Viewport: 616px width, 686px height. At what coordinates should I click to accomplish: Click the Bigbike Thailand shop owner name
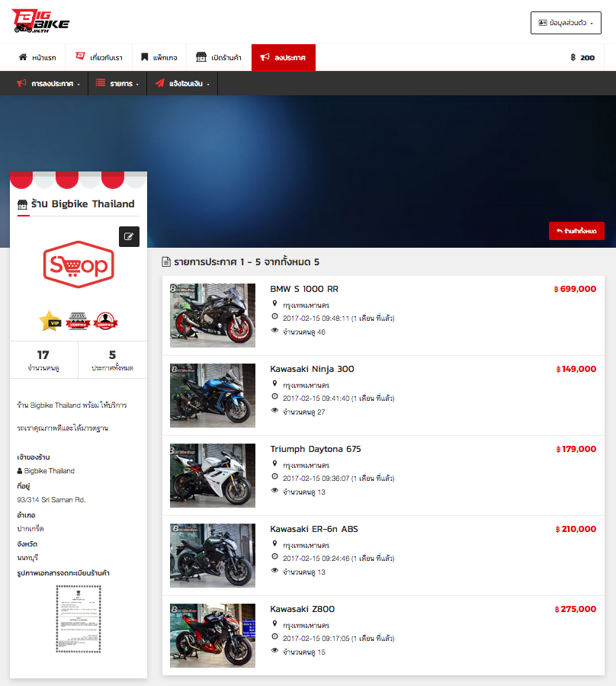(x=49, y=471)
